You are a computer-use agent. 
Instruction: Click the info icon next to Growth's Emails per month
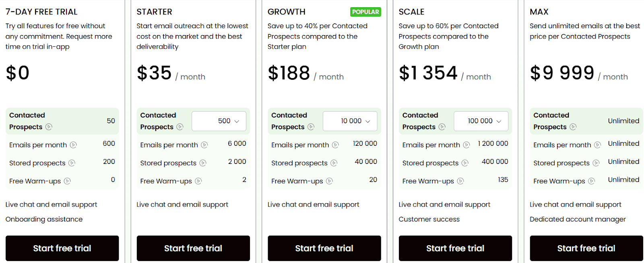pyautogui.click(x=336, y=145)
